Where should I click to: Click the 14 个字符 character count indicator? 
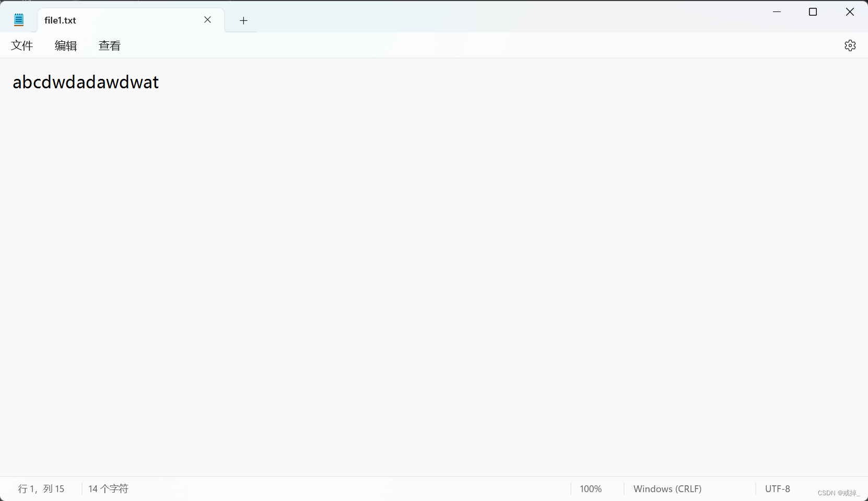(x=108, y=488)
